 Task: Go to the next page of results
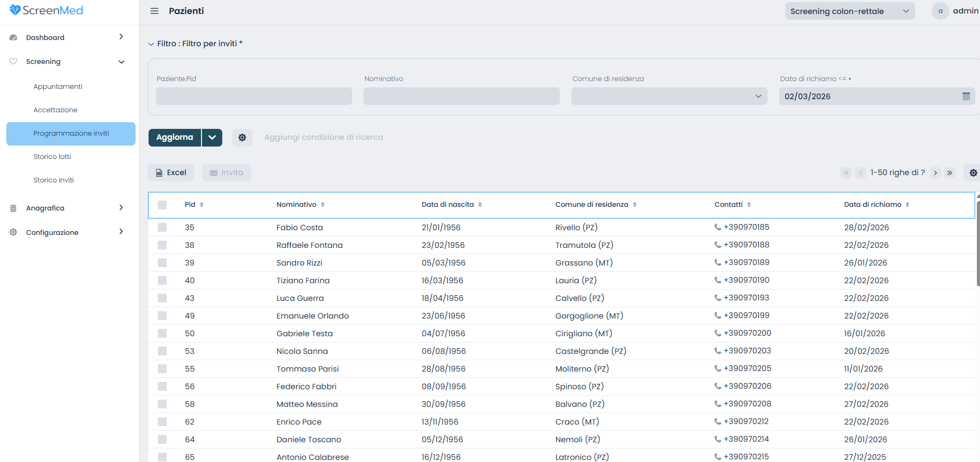point(935,173)
